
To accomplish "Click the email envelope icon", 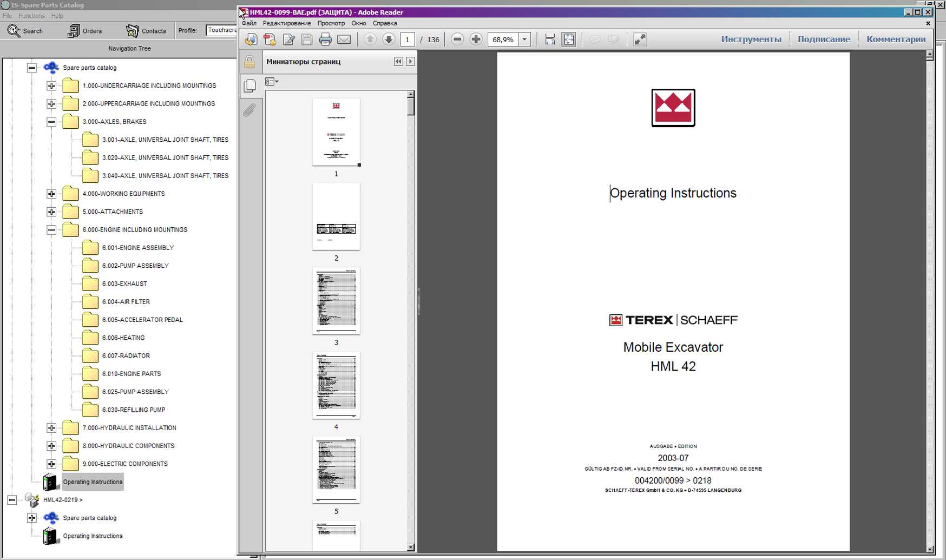I will (x=344, y=39).
